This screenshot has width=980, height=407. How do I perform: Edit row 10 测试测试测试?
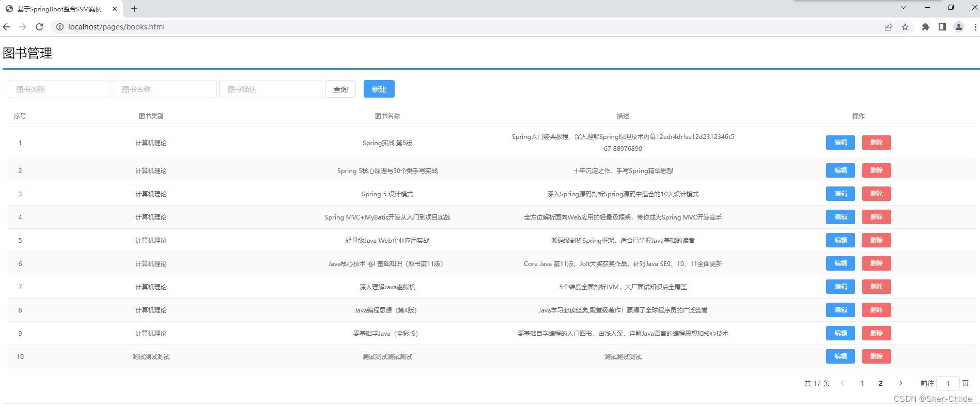(x=841, y=356)
